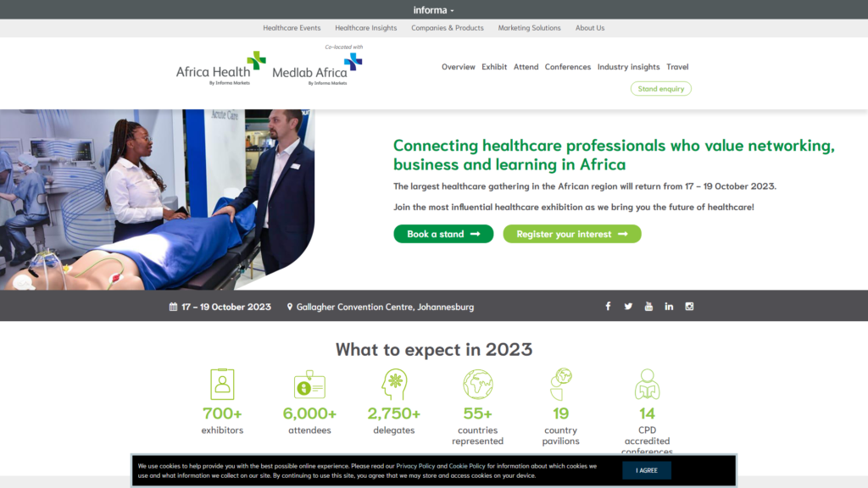The height and width of the screenshot is (488, 868).
Task: Open the Conferences navigation item
Action: tap(567, 66)
